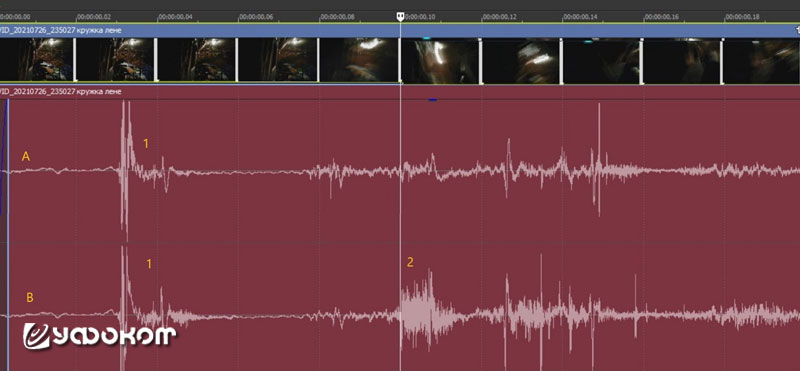Click the playhead marker on the ruler
Image resolution: width=800 pixels, height=371 pixels.
[401, 16]
